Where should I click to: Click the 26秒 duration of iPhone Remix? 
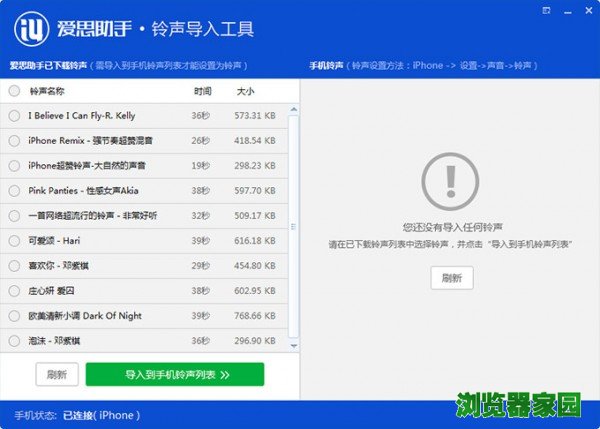tap(201, 141)
